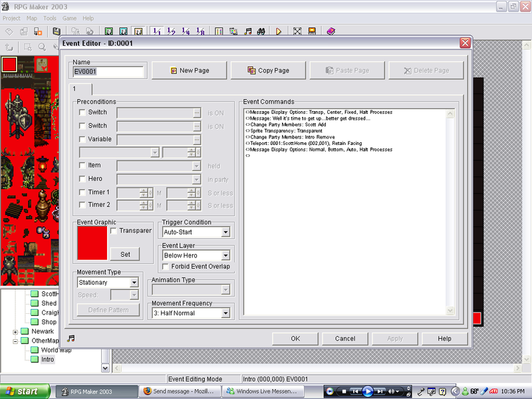Click the red Event Graphic preview swatch
This screenshot has height=399, width=532.
(92, 243)
